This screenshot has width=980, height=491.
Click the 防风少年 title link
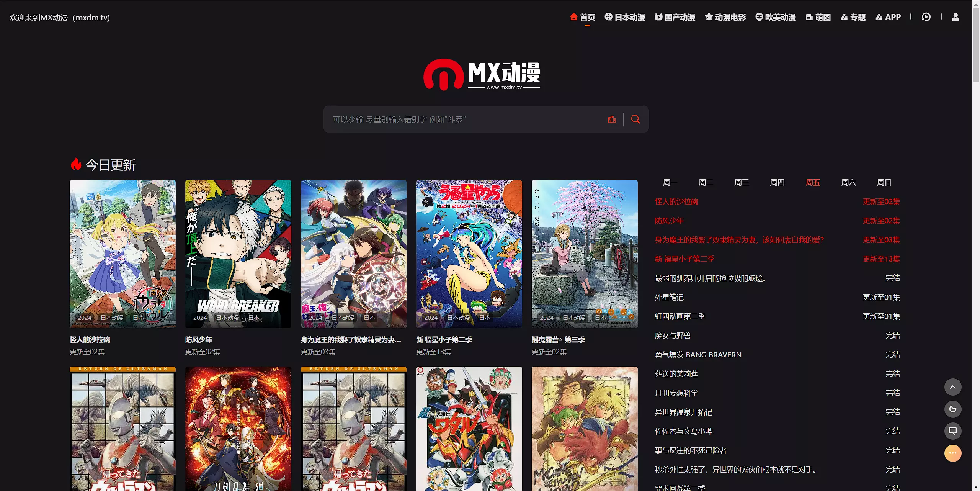[x=199, y=340]
